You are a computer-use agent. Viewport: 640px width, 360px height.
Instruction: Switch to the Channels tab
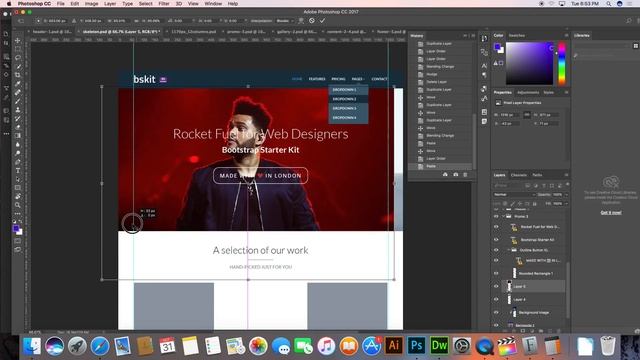[x=519, y=175]
